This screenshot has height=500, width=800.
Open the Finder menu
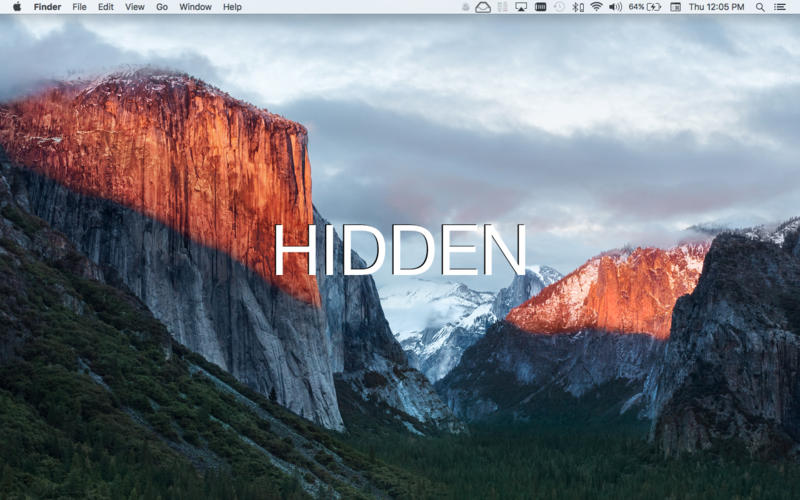pos(47,7)
